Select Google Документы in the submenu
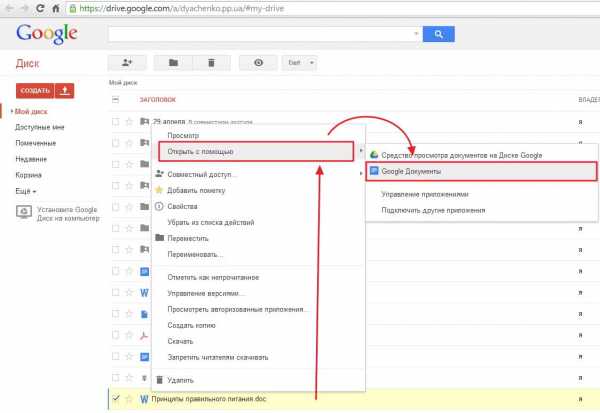The width and height of the screenshot is (600, 413). tap(481, 171)
